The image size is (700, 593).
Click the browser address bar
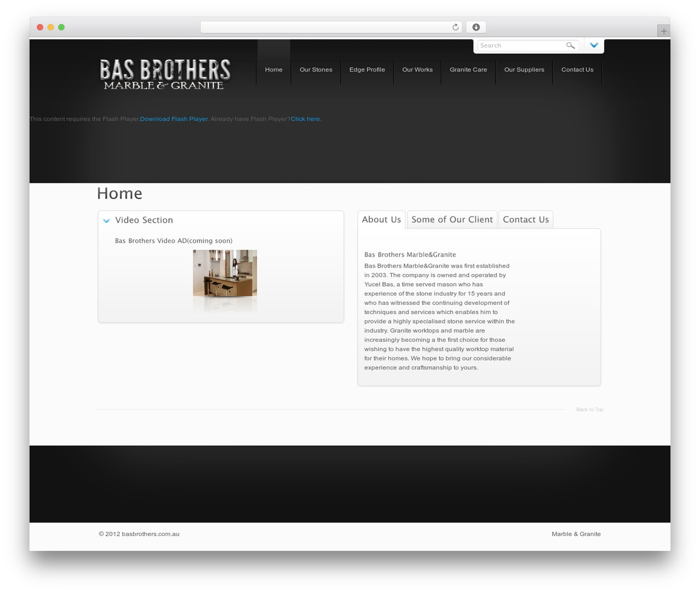point(331,27)
